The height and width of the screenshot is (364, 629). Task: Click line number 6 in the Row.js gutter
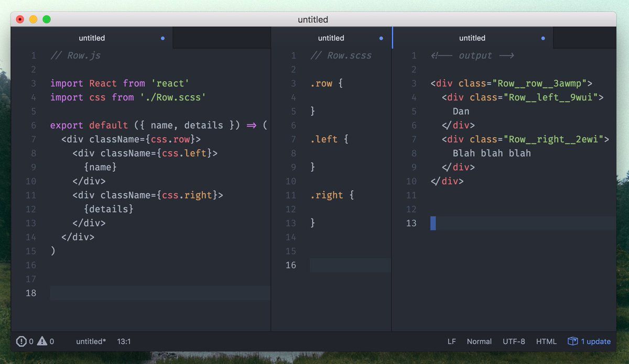(x=34, y=125)
